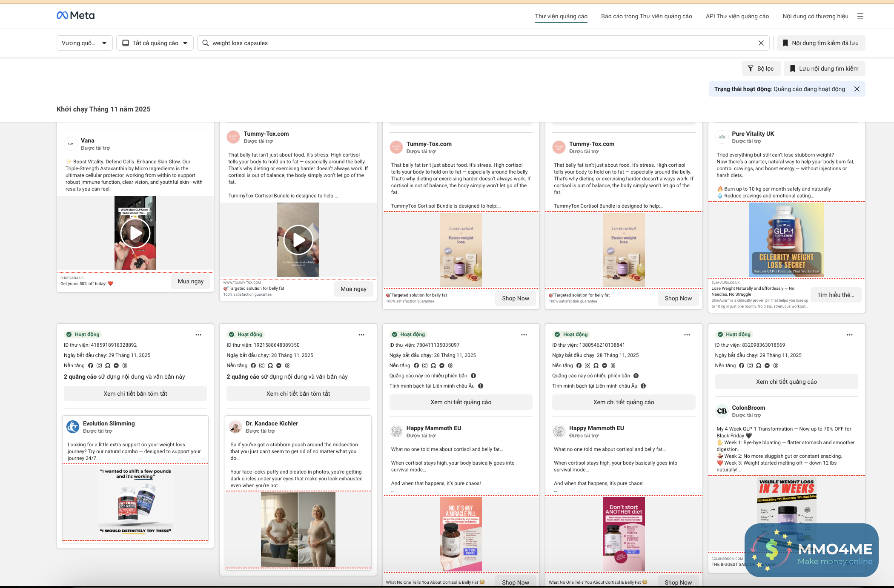894x588 pixels.
Task: Expand the Vương quốc country dropdown
Action: point(84,43)
